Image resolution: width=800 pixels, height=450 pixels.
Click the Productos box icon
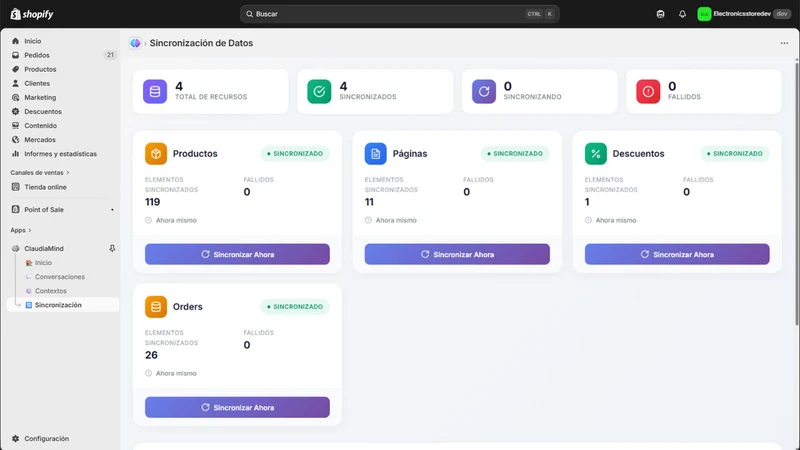pyautogui.click(x=156, y=154)
